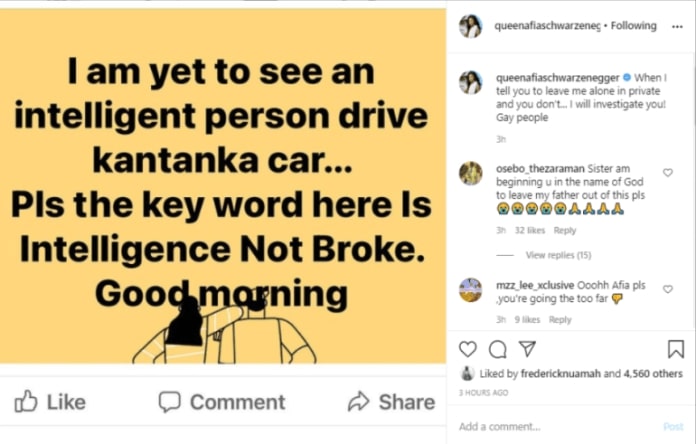The width and height of the screenshot is (696, 444).
Task: Open mzz_lee_xclusive's profile avatar
Action: (471, 290)
